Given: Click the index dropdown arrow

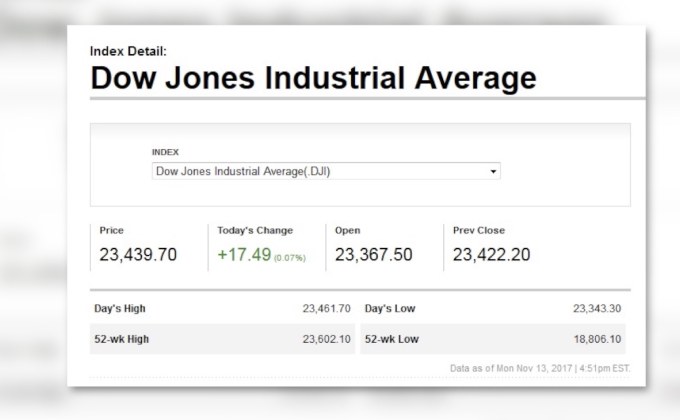Looking at the screenshot, I should click(x=493, y=172).
